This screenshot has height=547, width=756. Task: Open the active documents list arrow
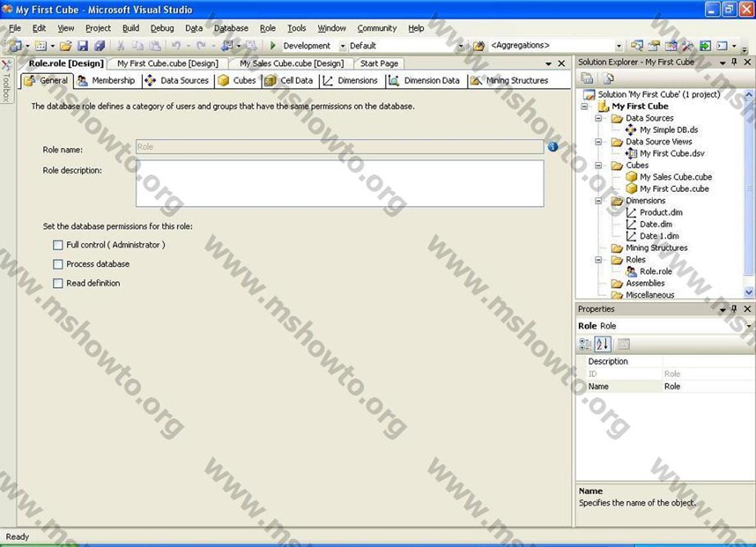pos(548,64)
